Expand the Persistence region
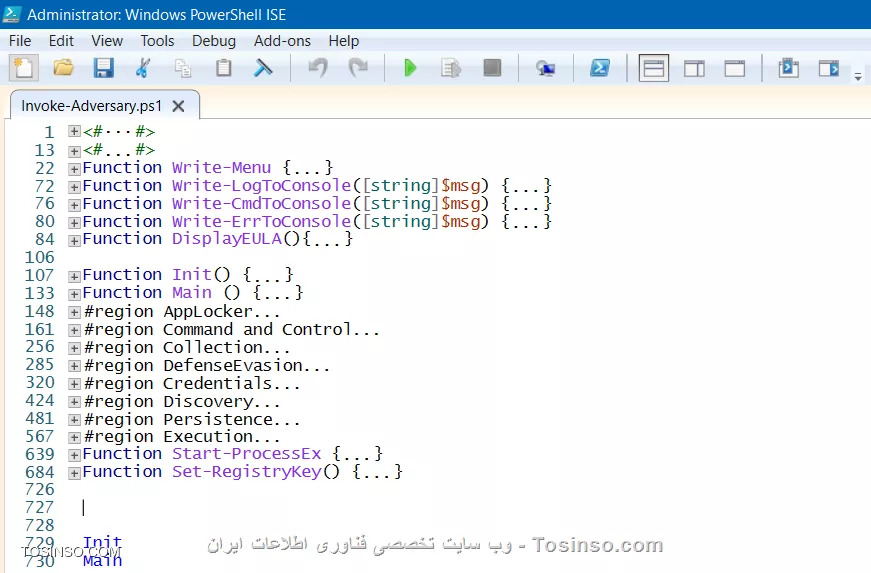Screen dimensions: 871x573 point(74,420)
